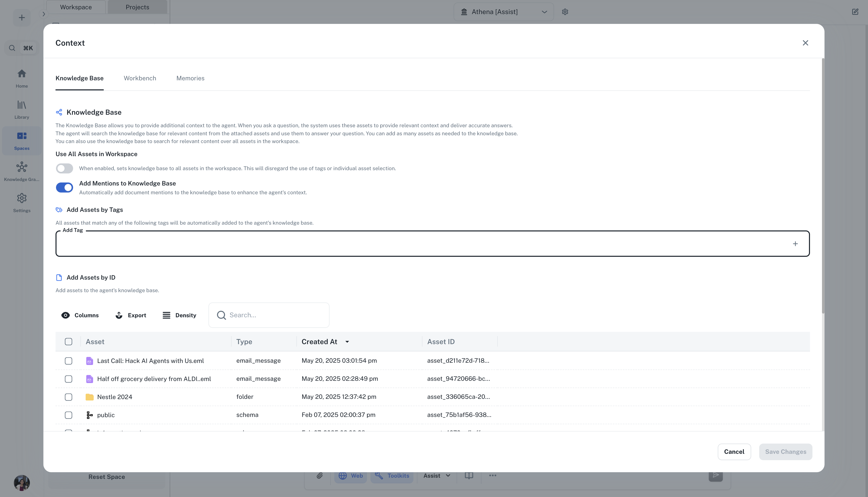Click the new chat compose icon
Screen dimensions: 868x497
pos(855,12)
